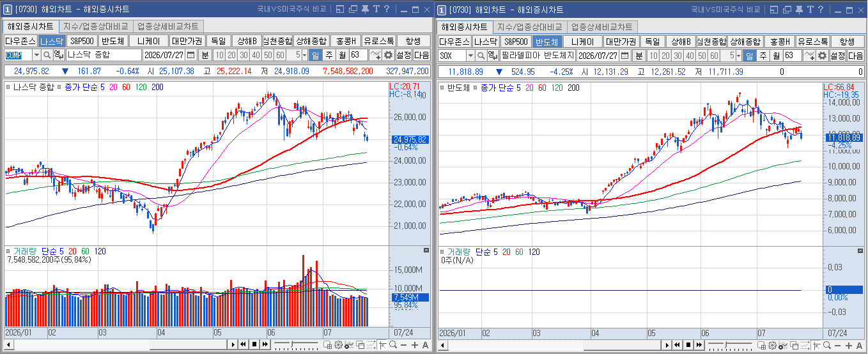Expand the SOX symbol code dropdown
Screen dimensions: 868x354
pyautogui.click(x=470, y=55)
